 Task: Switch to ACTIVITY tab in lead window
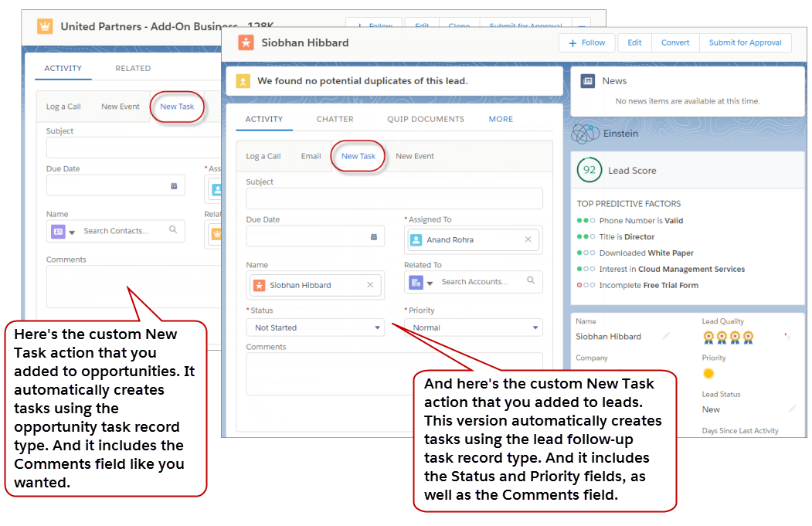pyautogui.click(x=264, y=119)
